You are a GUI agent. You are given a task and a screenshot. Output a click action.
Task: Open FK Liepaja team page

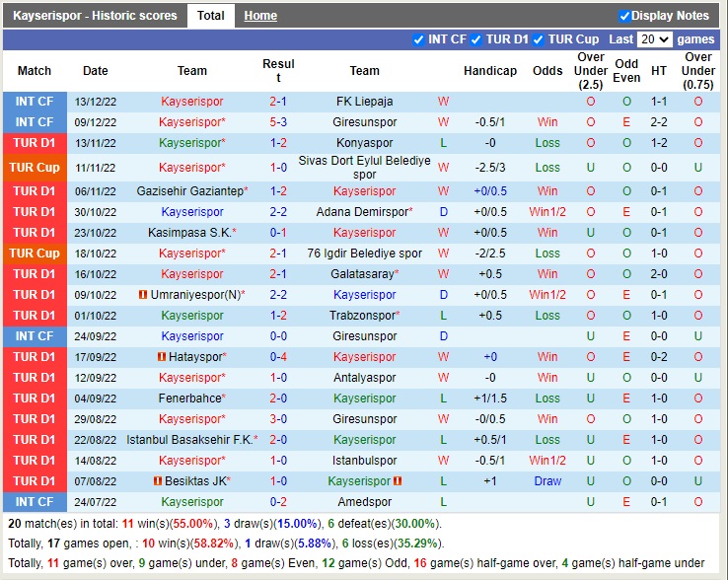(364, 102)
